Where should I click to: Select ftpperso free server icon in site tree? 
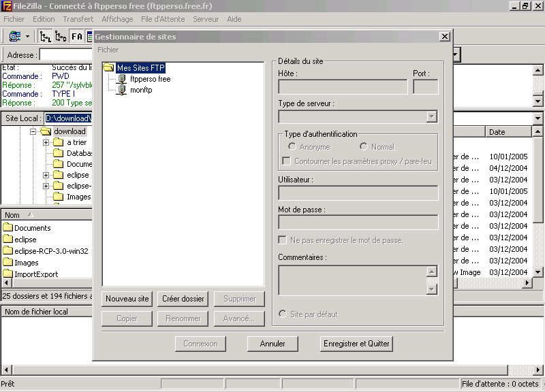pos(122,79)
